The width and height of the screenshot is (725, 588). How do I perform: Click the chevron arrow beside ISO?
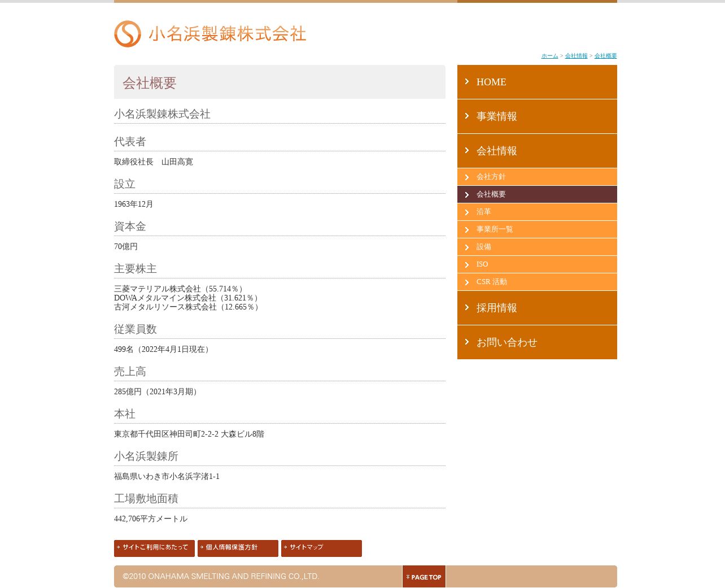[x=467, y=265]
